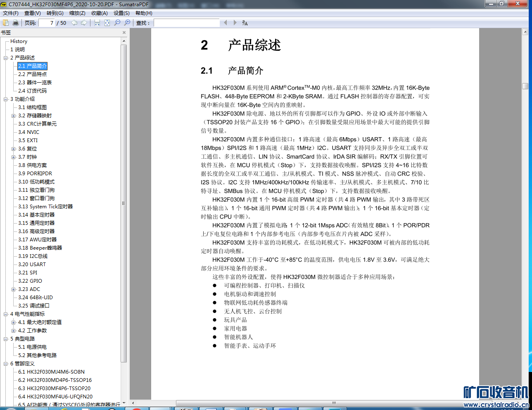
Task: Jump to '2.3 器件一览表' bookmark
Action: pyautogui.click(x=35, y=83)
